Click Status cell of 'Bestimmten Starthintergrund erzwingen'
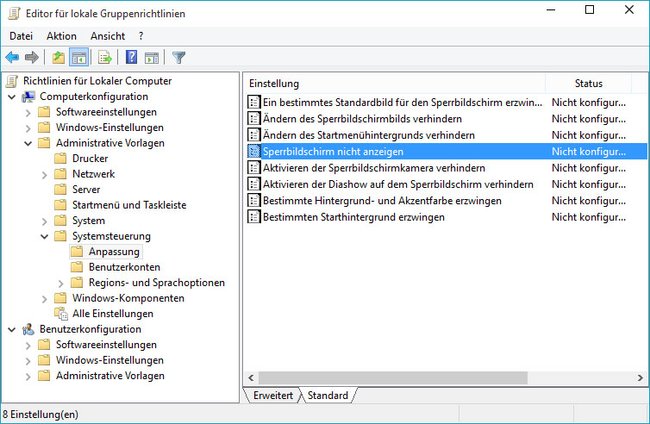The image size is (650, 424). coord(588,217)
